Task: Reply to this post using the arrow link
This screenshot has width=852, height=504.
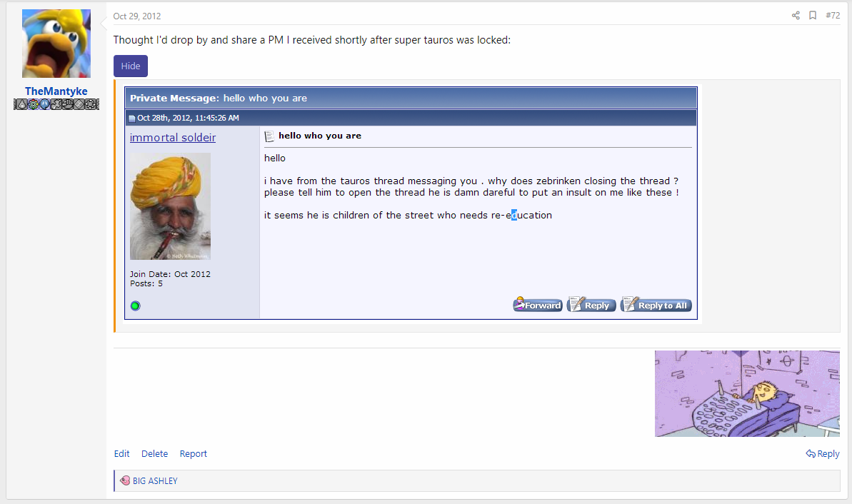Action: [x=823, y=453]
